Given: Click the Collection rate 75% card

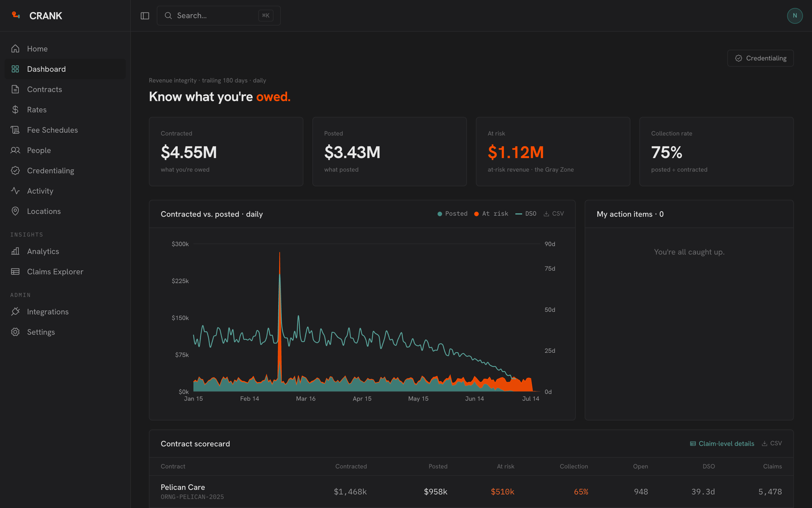Looking at the screenshot, I should tap(717, 152).
